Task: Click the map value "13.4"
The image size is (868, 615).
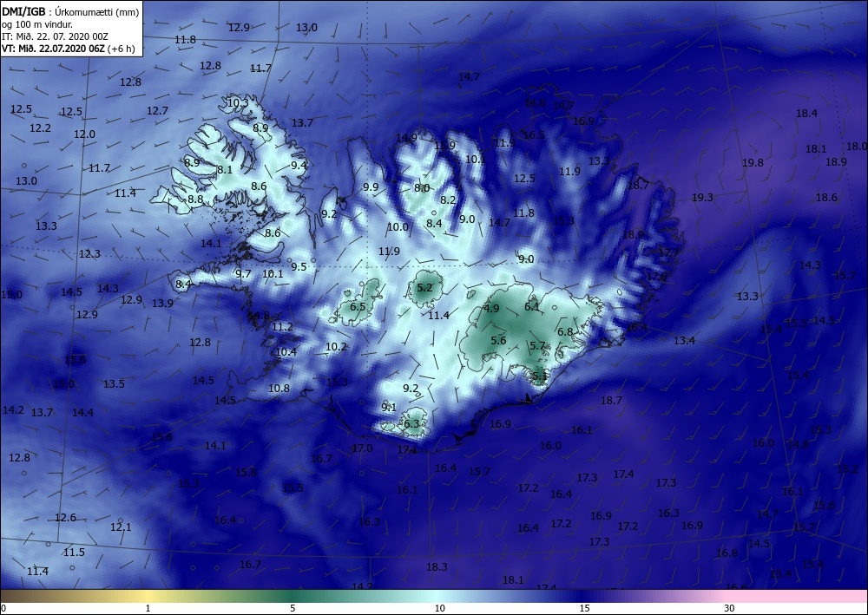Action: (x=684, y=341)
